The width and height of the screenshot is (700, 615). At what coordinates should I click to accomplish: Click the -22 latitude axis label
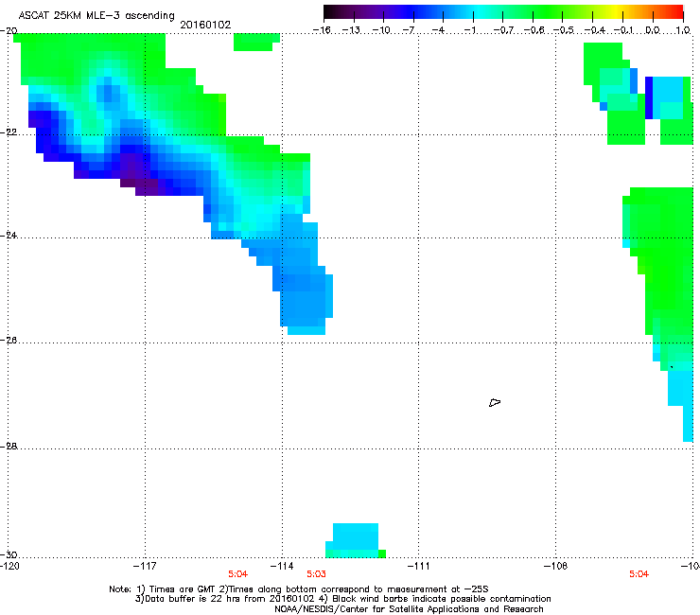click(9, 132)
